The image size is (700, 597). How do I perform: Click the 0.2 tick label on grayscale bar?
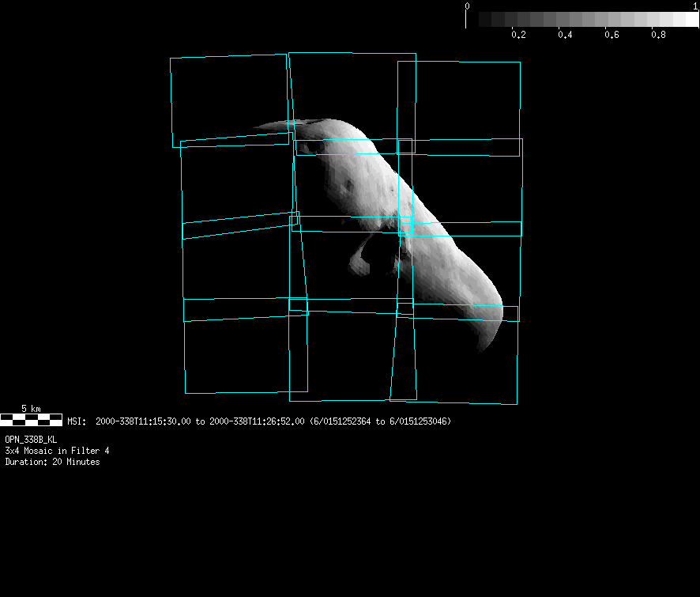[518, 35]
